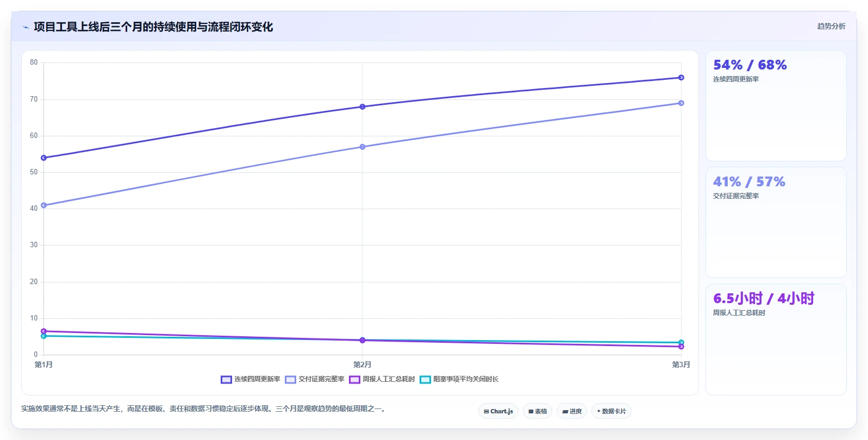Viewport: 868px width, 440px height.
Task: Select the Chart.js chip
Action: (x=498, y=411)
